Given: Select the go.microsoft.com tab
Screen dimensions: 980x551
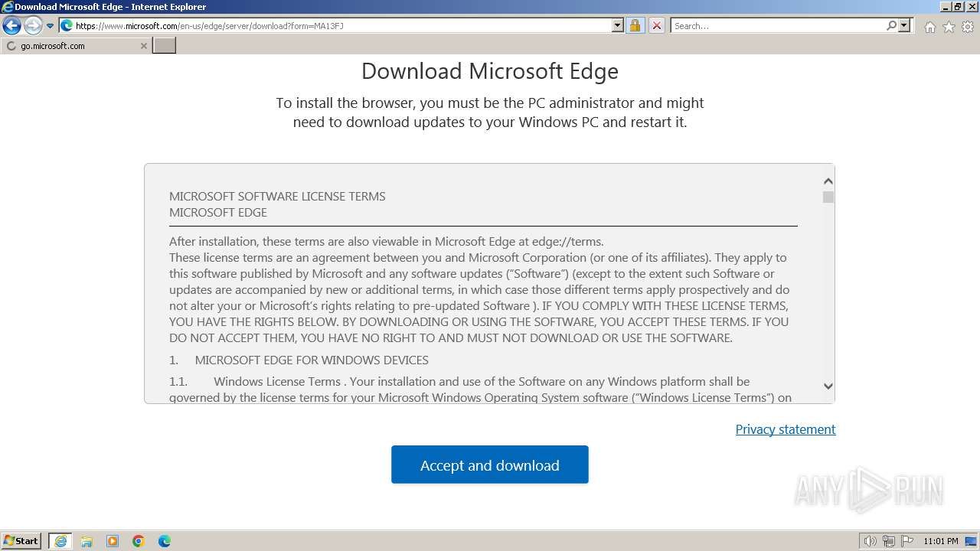Looking at the screenshot, I should 76,46.
